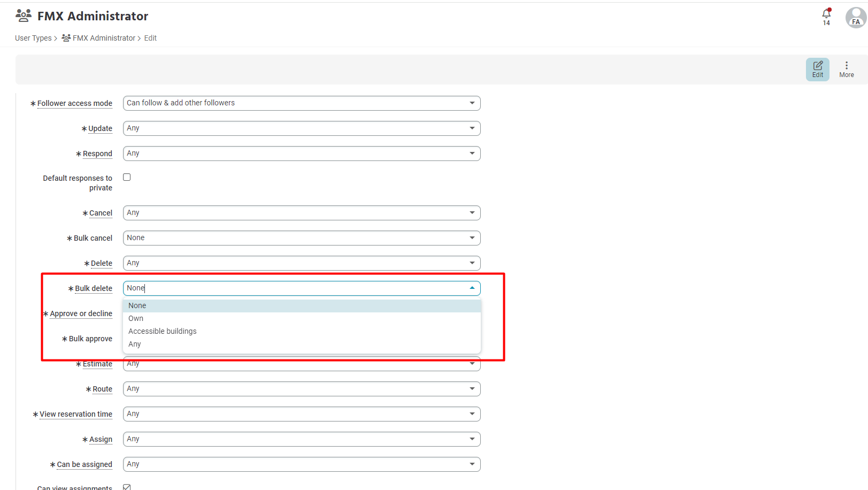Screen dimensions: 868x490
Task: Open the Cancel permission dropdown
Action: (302, 213)
